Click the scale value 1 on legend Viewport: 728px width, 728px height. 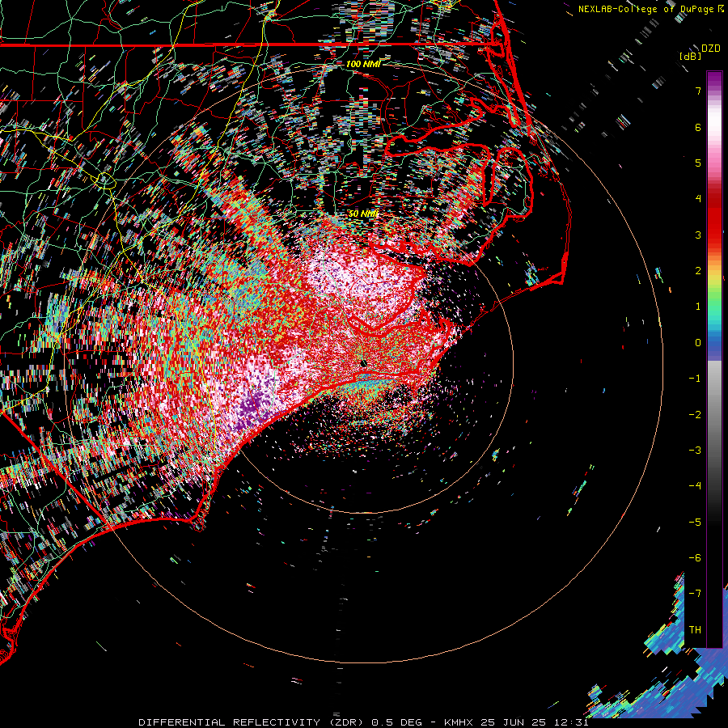click(x=698, y=307)
